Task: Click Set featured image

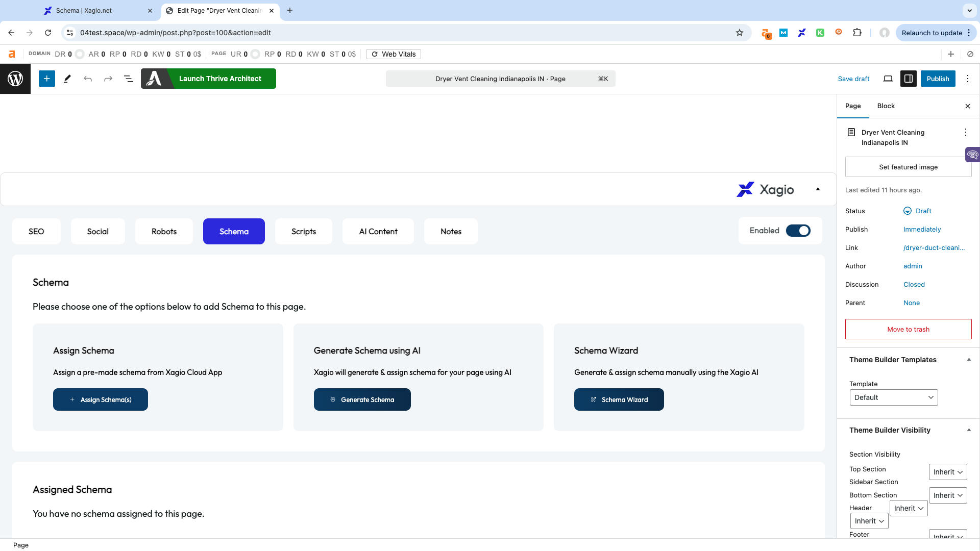Action: click(909, 167)
